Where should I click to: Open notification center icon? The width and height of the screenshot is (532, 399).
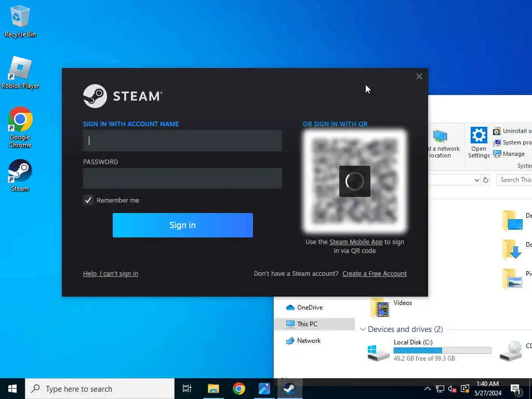516,389
